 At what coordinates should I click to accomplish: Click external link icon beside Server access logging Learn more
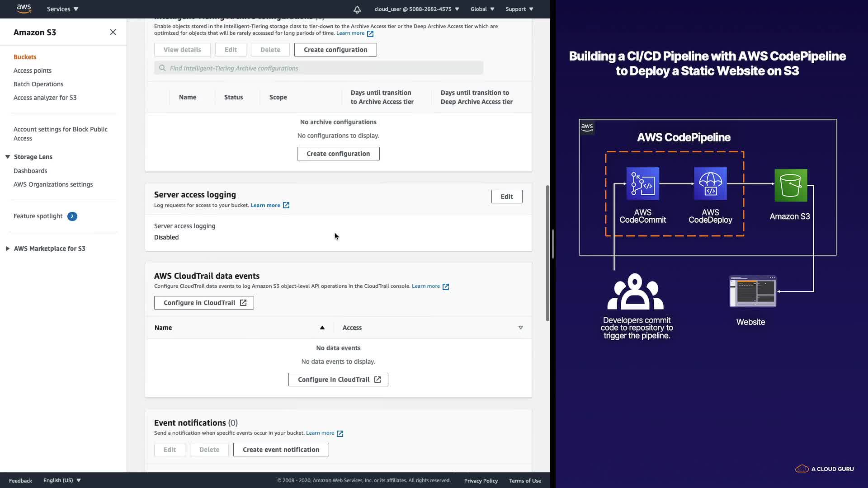(286, 205)
